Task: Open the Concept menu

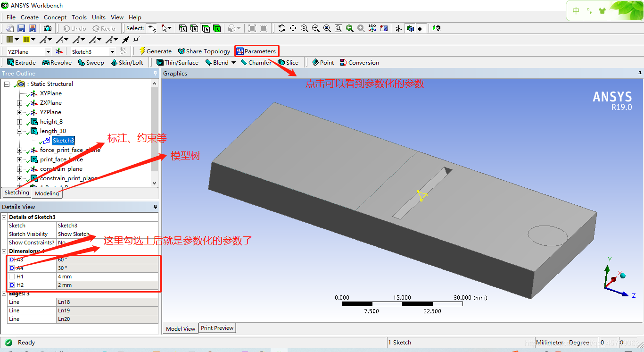Action: point(55,17)
